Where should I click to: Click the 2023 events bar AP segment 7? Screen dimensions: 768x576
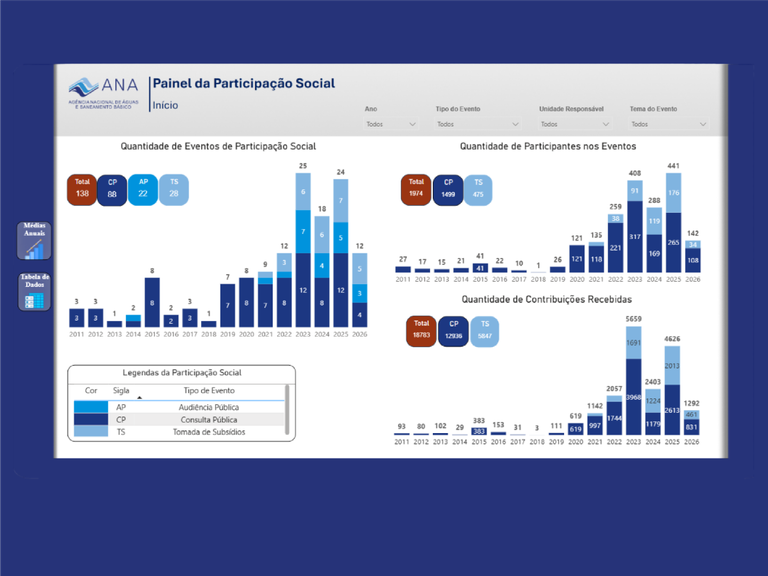pos(303,232)
